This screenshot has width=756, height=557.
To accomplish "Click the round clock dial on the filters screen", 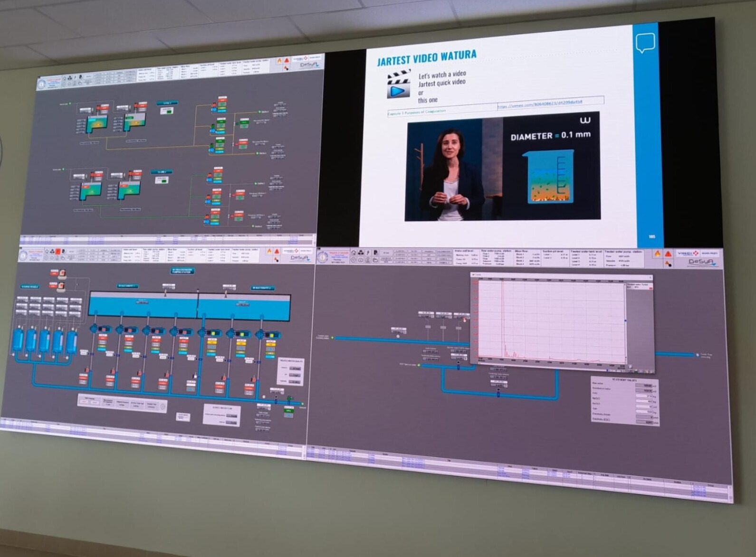I will [x=42, y=84].
